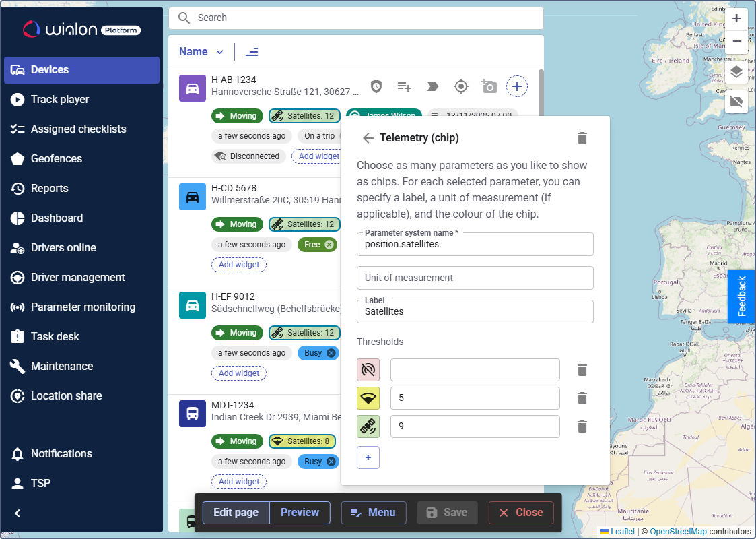
Task: Click the red Close button
Action: (x=521, y=513)
